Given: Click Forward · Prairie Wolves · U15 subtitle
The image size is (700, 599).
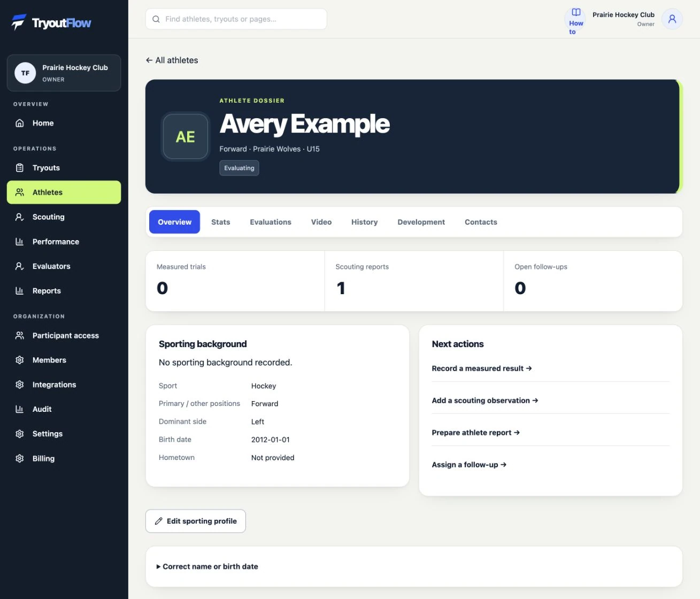Looking at the screenshot, I should click(270, 149).
